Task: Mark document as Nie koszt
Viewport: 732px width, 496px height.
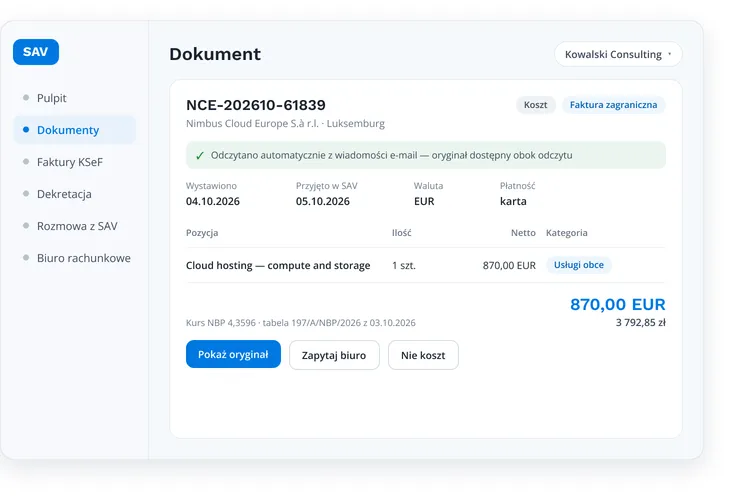Action: click(x=423, y=355)
